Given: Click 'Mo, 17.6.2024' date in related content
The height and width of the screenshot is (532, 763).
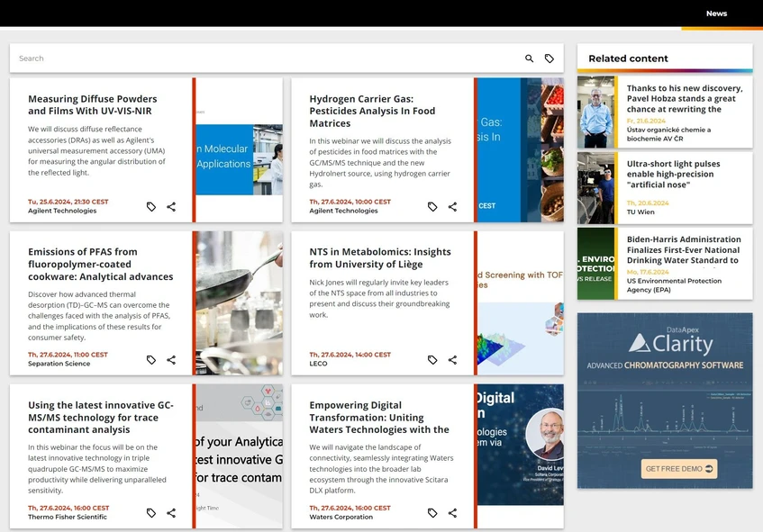Looking at the screenshot, I should [x=648, y=272].
